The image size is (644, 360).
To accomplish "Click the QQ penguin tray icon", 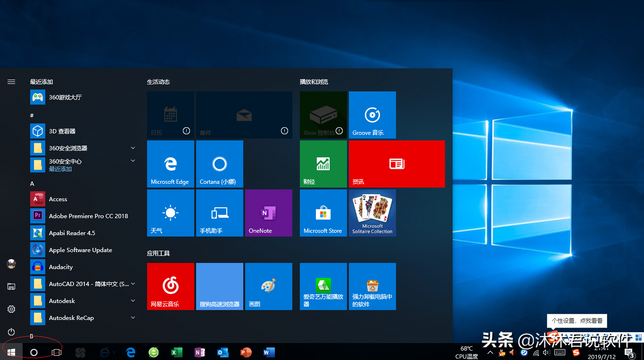I will coord(502,352).
